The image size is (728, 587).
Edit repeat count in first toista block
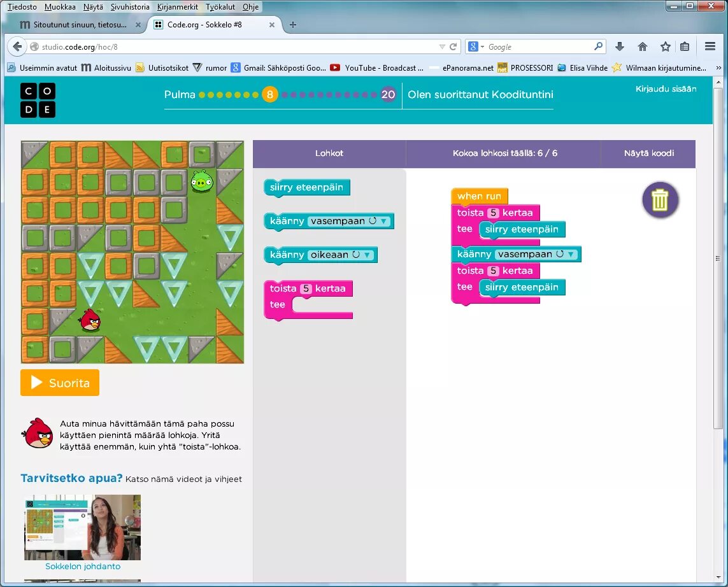pyautogui.click(x=493, y=213)
